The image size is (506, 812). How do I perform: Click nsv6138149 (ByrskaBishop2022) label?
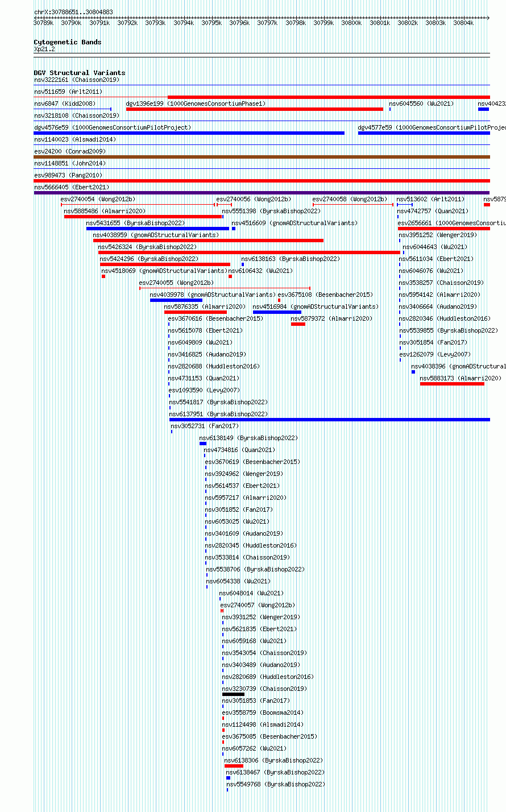pos(248,438)
